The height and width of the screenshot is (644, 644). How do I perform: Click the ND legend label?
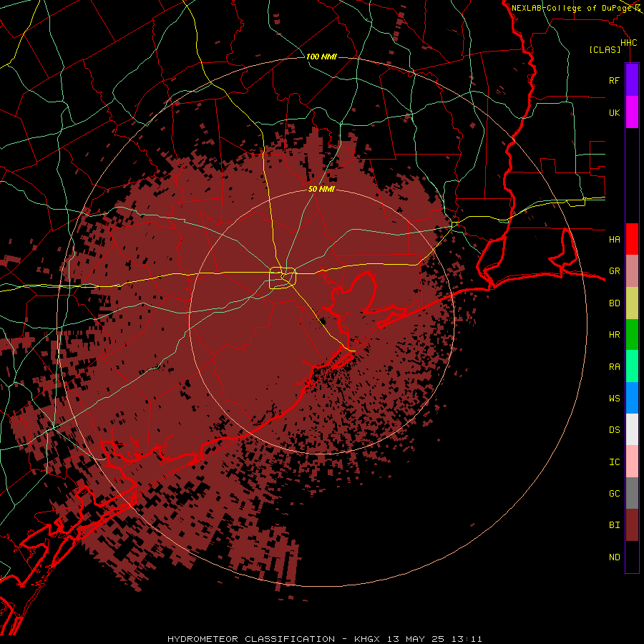[x=614, y=557]
